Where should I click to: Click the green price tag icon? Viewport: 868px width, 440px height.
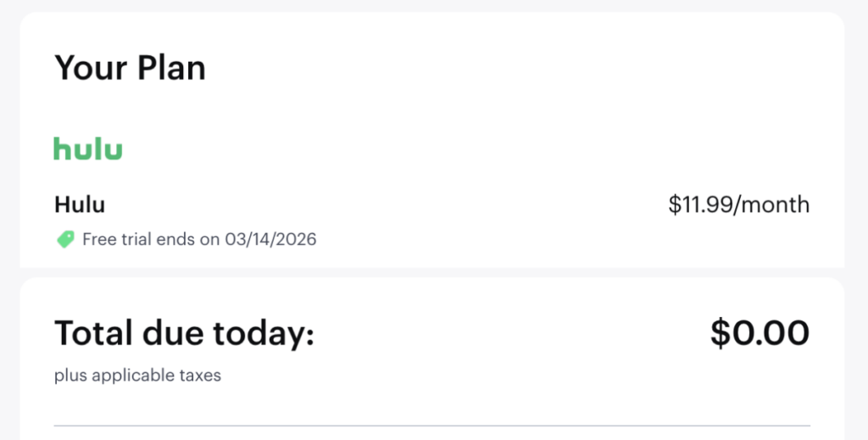click(x=65, y=240)
